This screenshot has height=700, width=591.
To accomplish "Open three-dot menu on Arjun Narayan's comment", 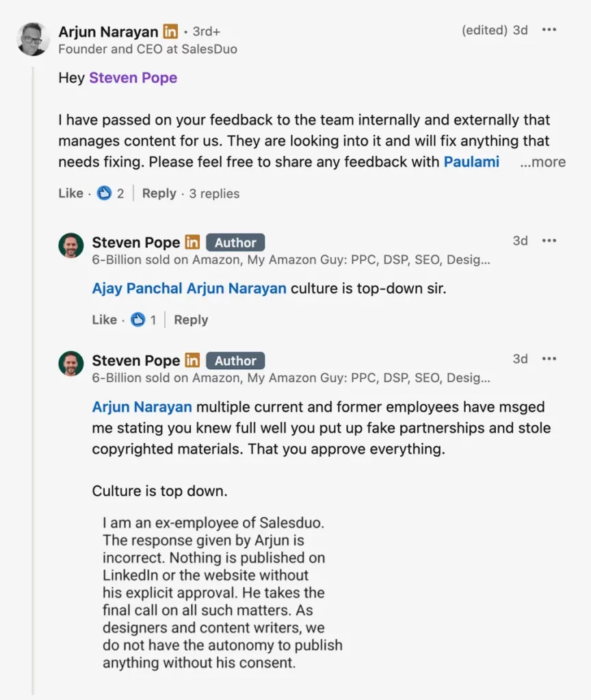I will [549, 30].
